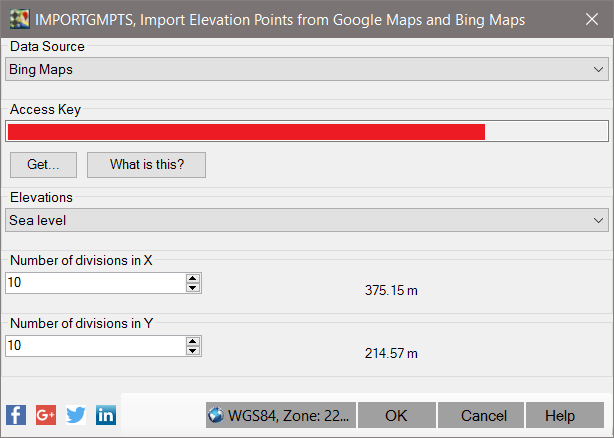The width and height of the screenshot is (614, 438).
Task: Click the WGS84 zone coordinate system button
Action: coord(280,415)
